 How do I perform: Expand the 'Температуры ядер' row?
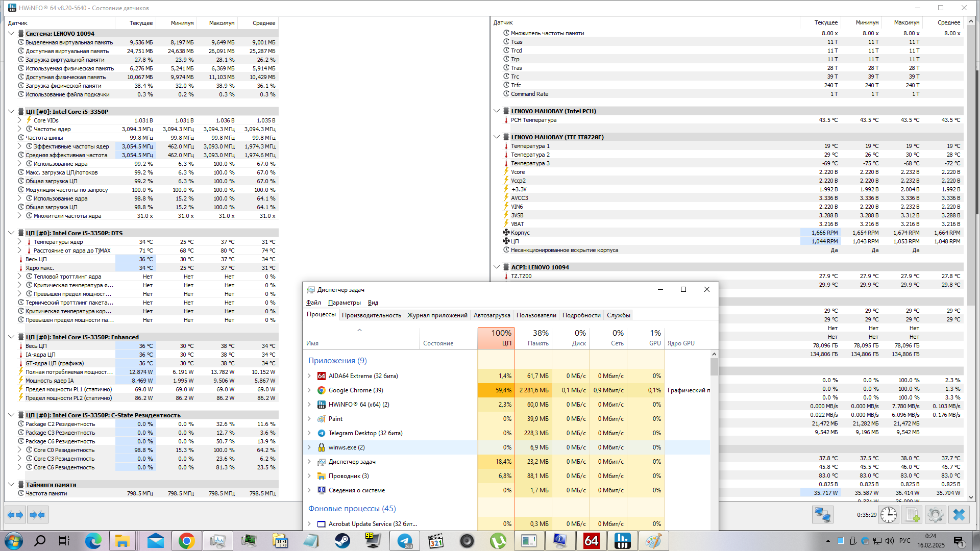coord(19,242)
